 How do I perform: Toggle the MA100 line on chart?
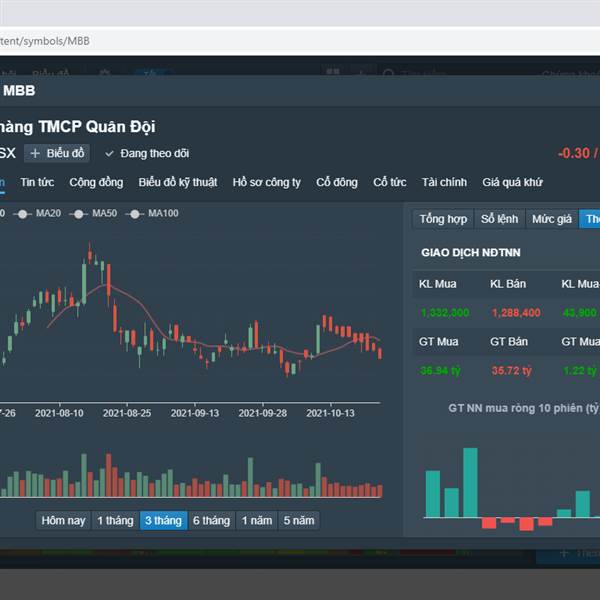pyautogui.click(x=152, y=214)
